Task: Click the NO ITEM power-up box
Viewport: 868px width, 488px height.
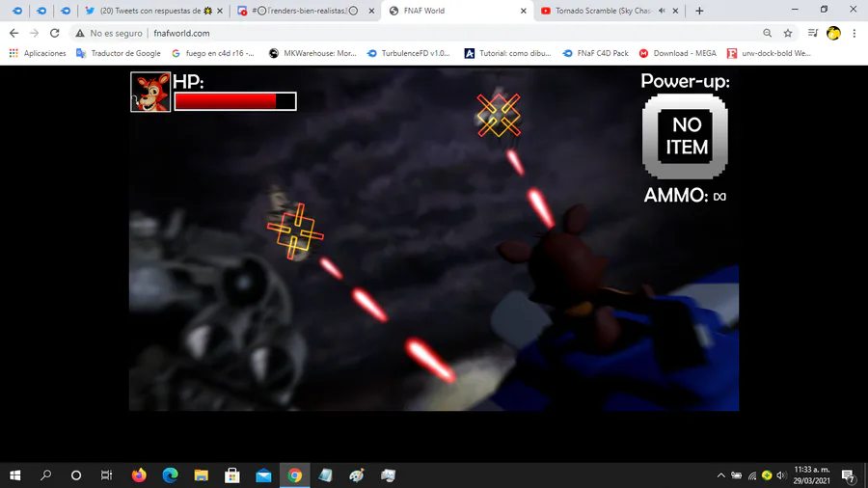Action: (x=685, y=136)
